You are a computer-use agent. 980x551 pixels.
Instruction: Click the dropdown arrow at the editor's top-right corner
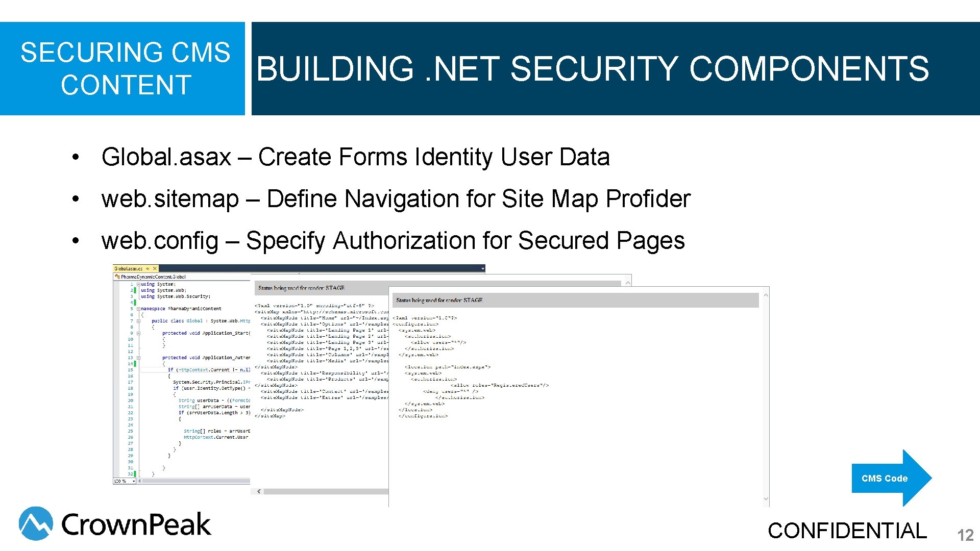[482, 268]
